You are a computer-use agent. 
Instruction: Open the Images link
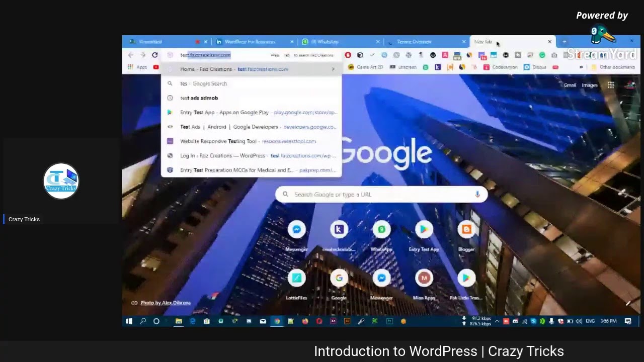tap(590, 85)
